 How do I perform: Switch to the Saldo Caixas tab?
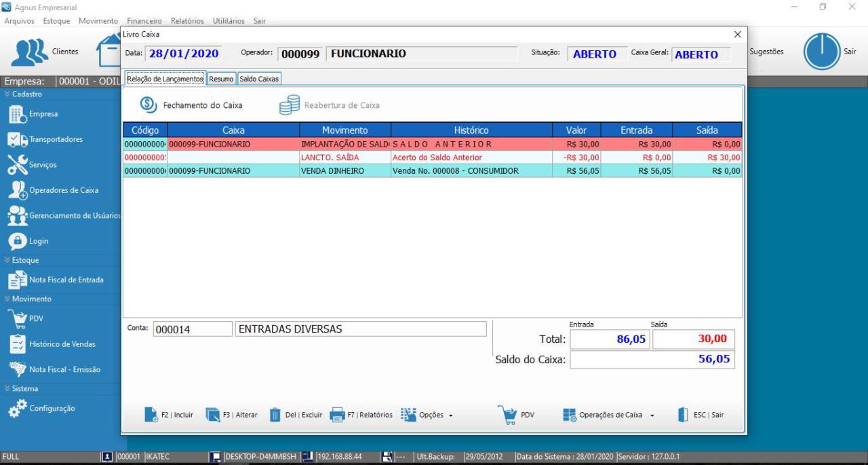(x=259, y=79)
